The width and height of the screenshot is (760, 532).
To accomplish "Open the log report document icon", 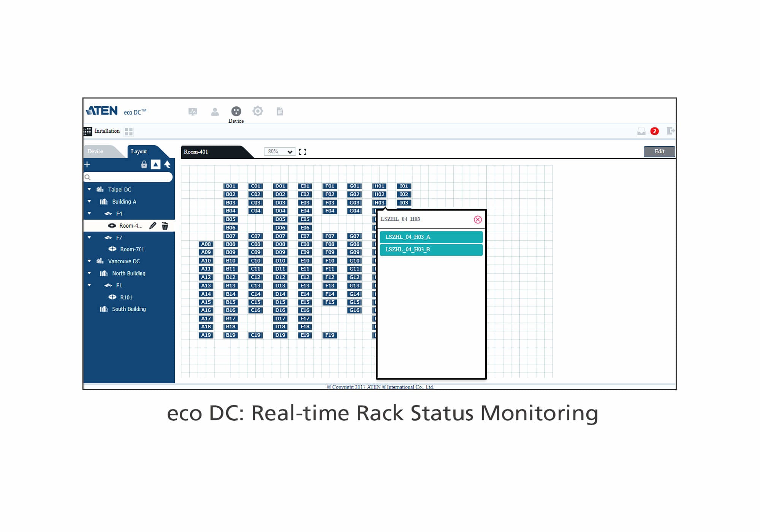I will 280,111.
